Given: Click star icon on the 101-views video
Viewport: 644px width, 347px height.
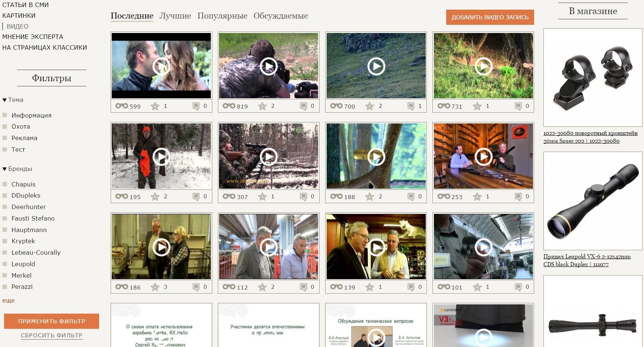Looking at the screenshot, I should click(x=477, y=287).
